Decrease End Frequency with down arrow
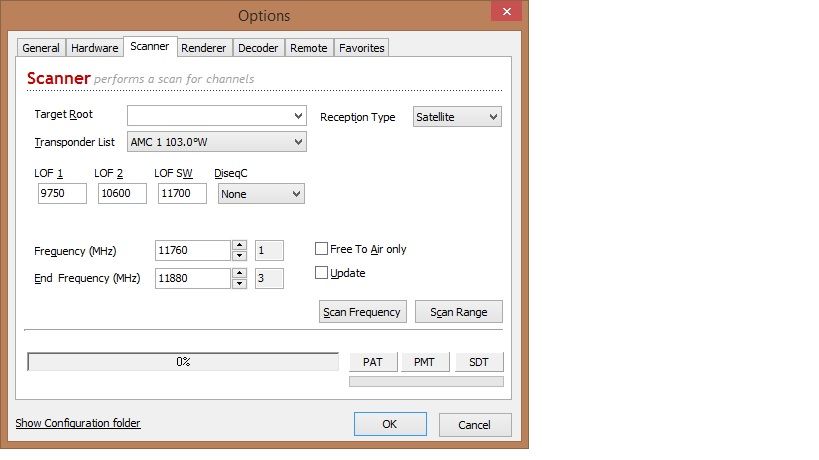Screen dimensions: 819x460 pyautogui.click(x=239, y=284)
